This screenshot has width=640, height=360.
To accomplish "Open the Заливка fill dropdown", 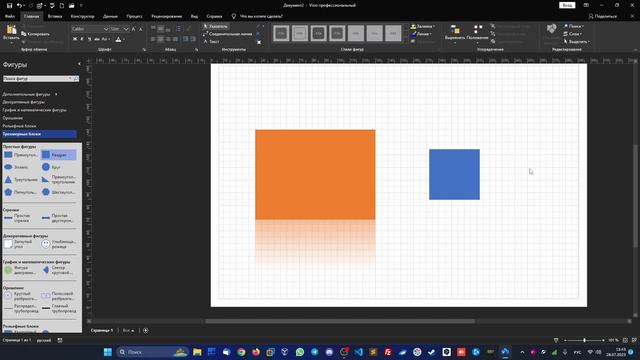I will [422, 27].
